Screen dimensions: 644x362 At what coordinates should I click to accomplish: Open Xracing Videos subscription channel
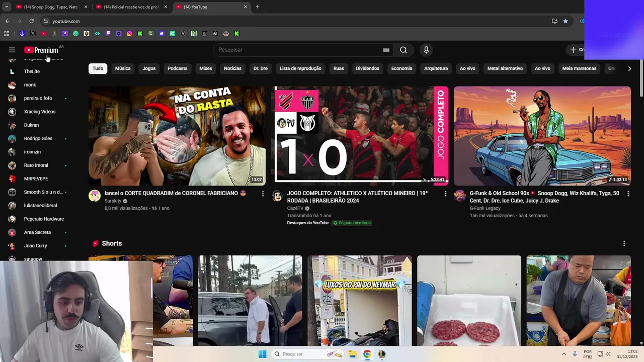pos(40,112)
